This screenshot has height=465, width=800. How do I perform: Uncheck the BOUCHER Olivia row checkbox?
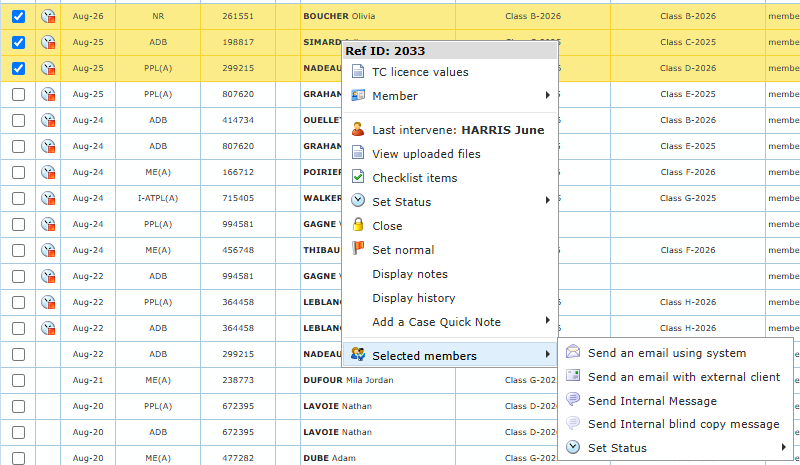coord(18,16)
